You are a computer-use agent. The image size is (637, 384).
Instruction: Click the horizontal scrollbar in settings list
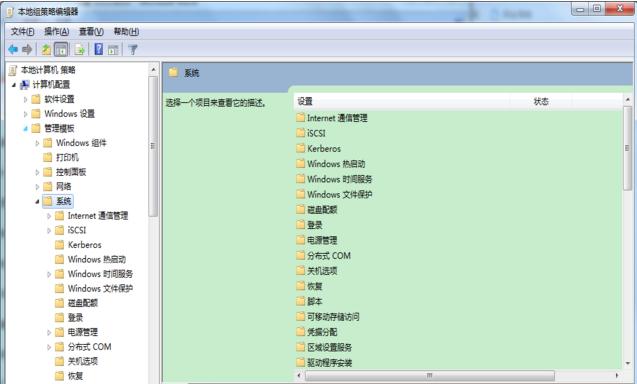pyautogui.click(x=457, y=375)
